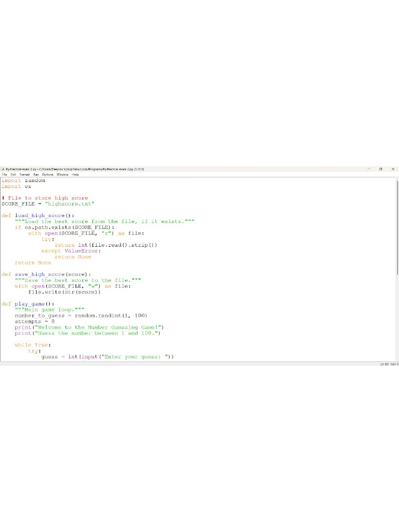Maximize the IDLE editor window
The height and width of the screenshot is (532, 399).
tap(381, 169)
